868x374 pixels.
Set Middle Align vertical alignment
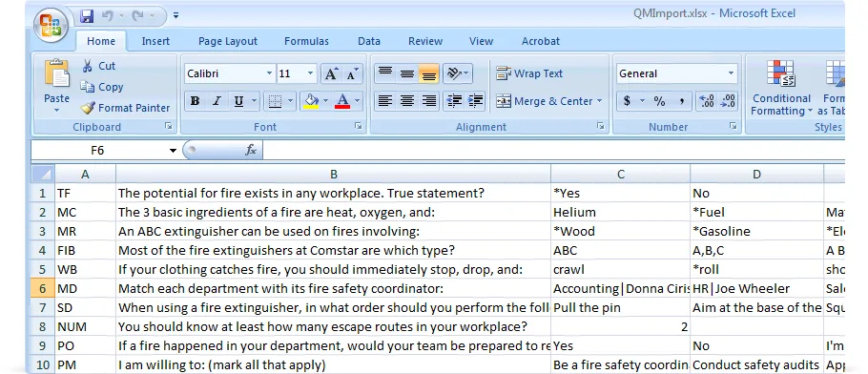[x=407, y=73]
